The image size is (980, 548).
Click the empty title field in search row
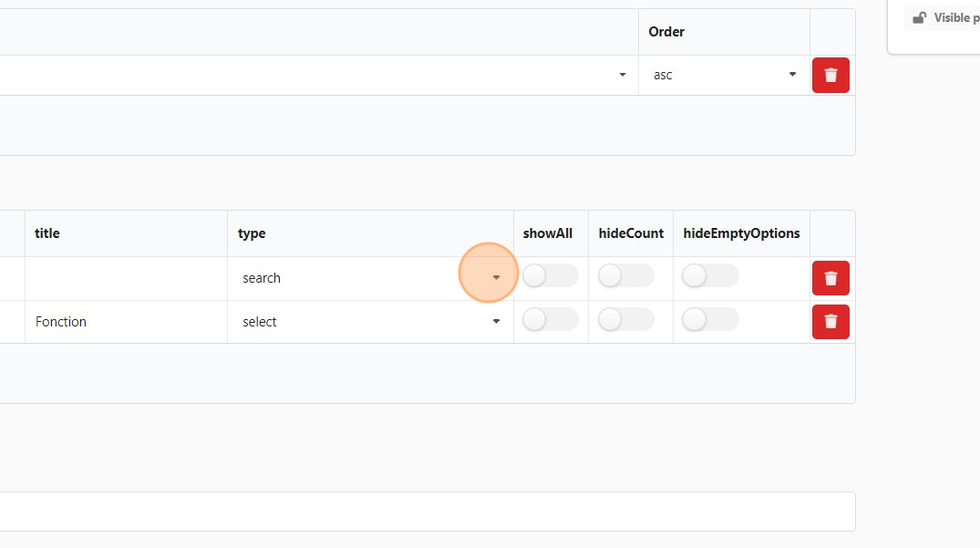click(126, 278)
